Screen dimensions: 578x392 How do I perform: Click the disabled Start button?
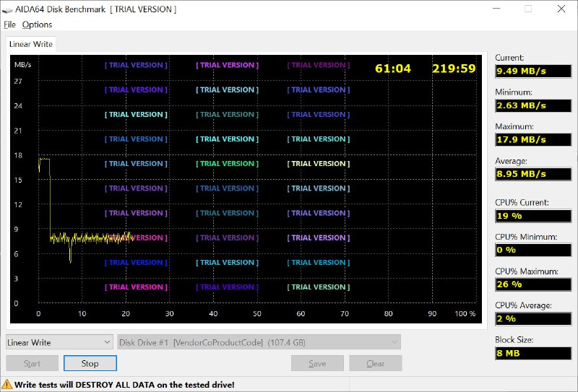click(32, 364)
